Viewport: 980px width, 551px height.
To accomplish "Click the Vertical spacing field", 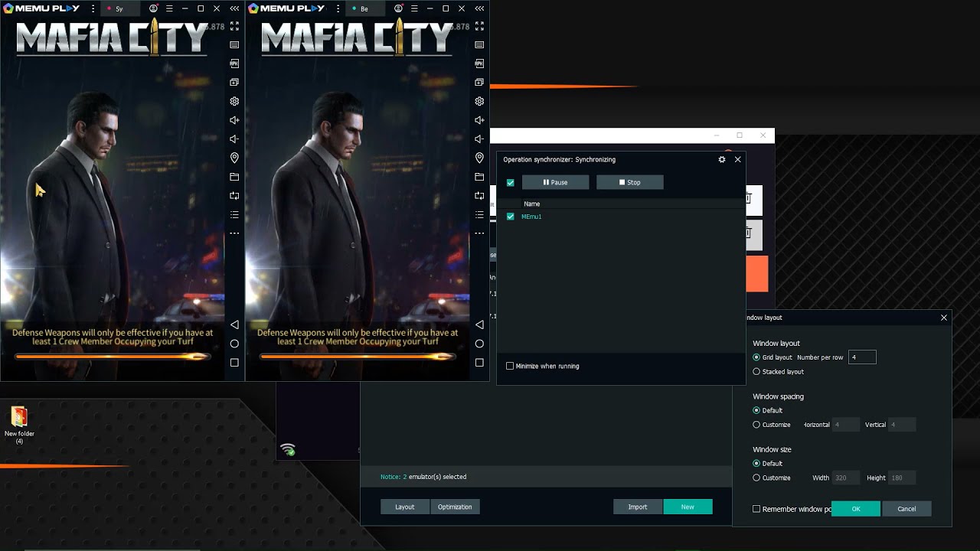I will [902, 425].
